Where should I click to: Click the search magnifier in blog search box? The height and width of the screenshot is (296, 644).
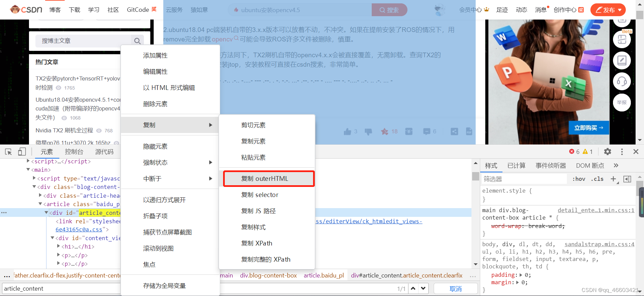click(x=137, y=41)
